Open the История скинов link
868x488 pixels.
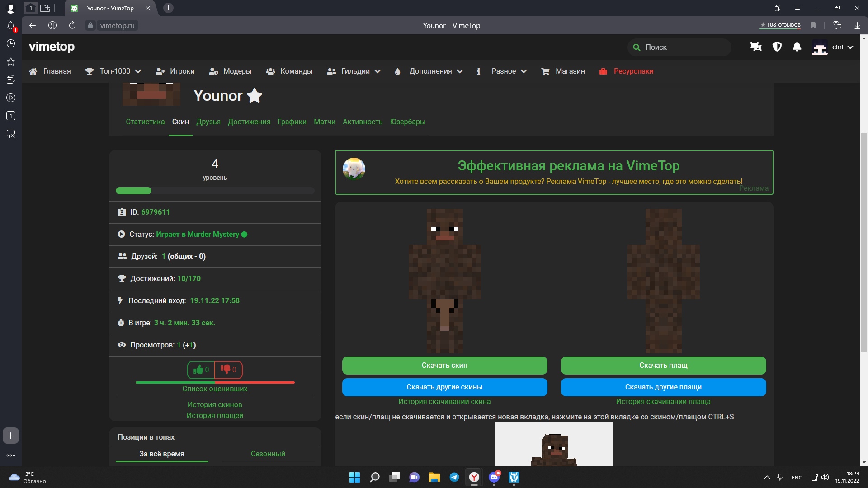[215, 404]
